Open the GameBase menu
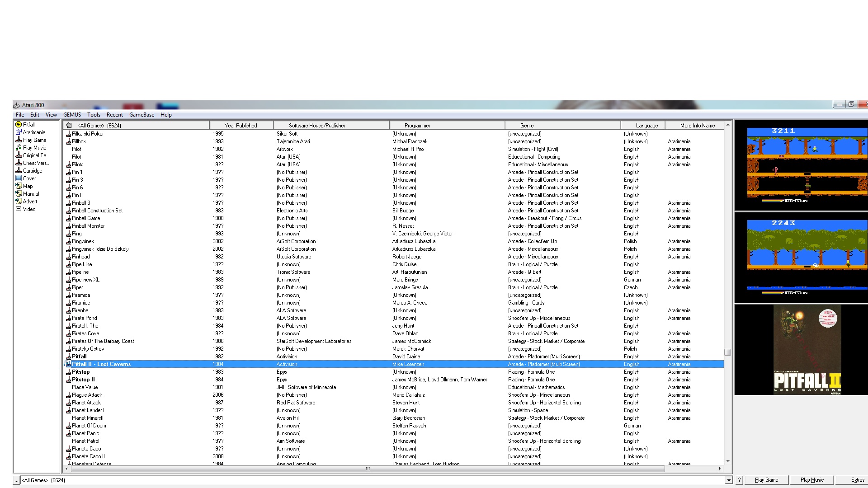The height and width of the screenshot is (488, 868). tap(142, 115)
